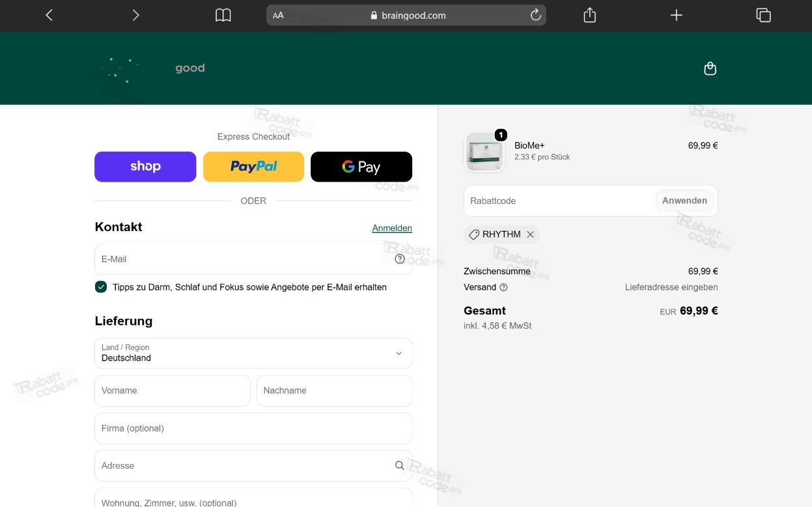Open Safari bookmarks book icon
Screen dimensions: 812x507
click(x=223, y=15)
